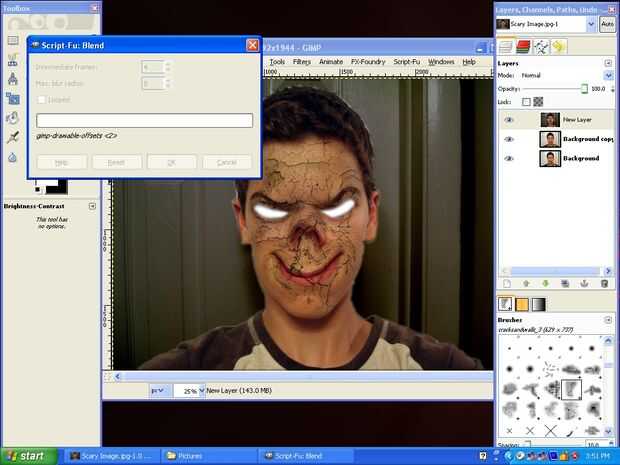Open the Patterns tab with the orange swatch
The width and height of the screenshot is (620, 465).
(522, 304)
